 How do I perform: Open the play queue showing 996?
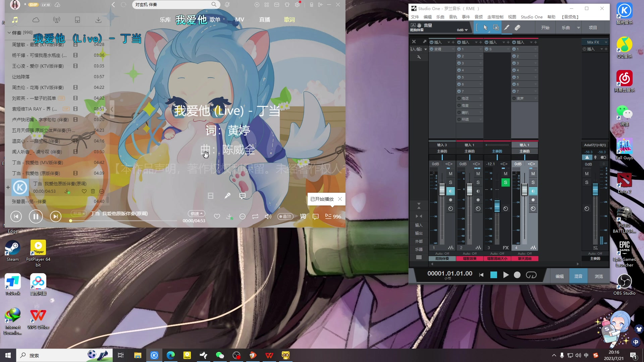pyautogui.click(x=333, y=217)
